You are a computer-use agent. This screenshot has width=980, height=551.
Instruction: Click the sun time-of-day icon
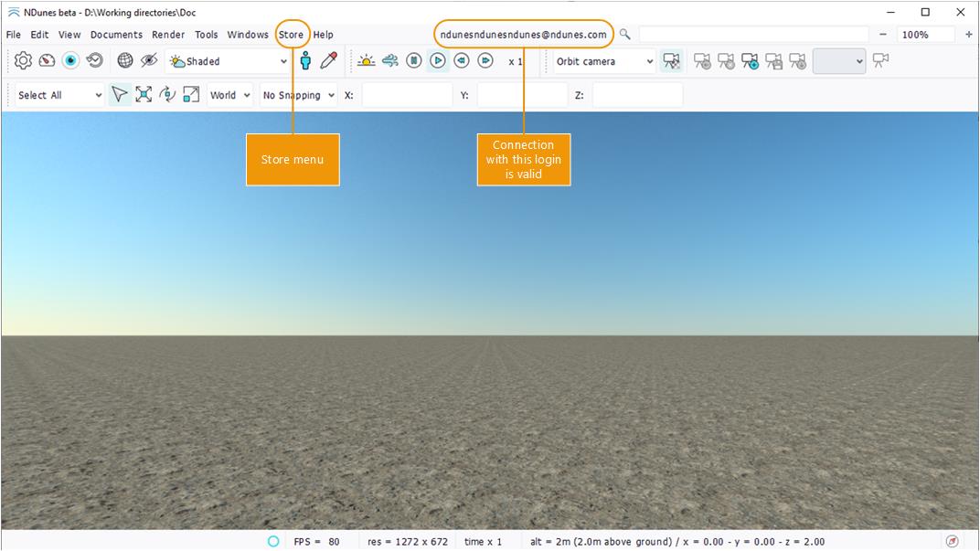pos(366,61)
